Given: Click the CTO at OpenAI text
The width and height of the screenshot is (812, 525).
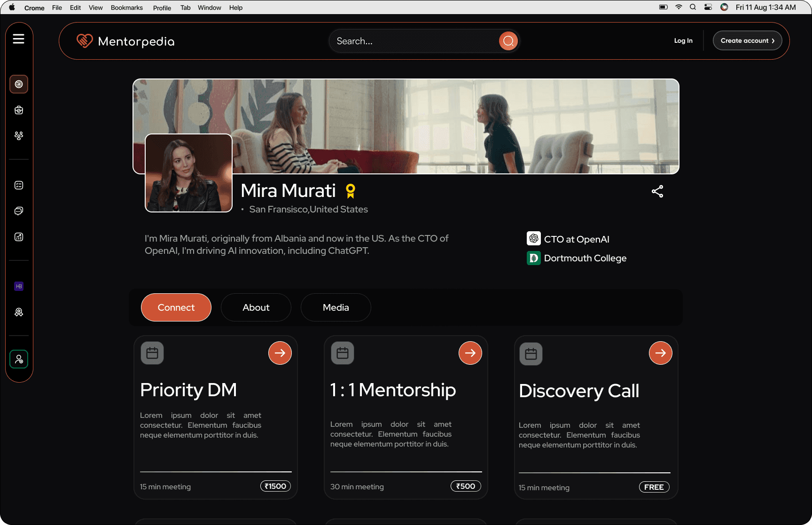Looking at the screenshot, I should [577, 239].
